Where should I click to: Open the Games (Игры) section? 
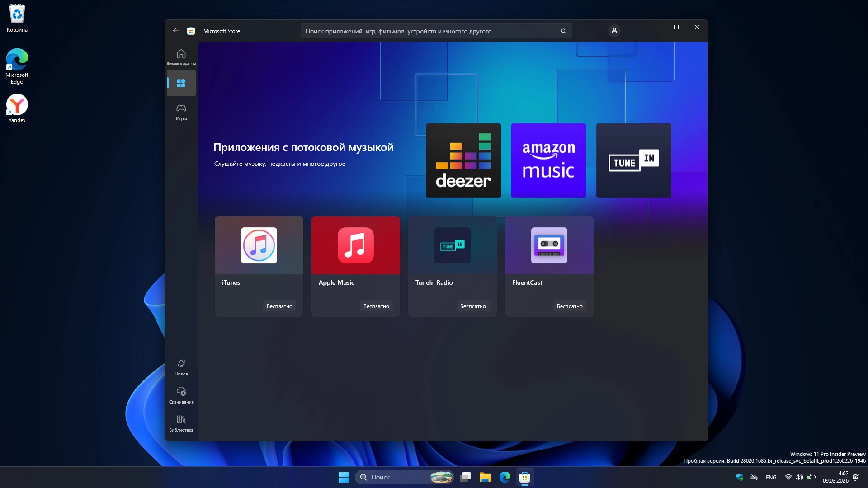[x=181, y=112]
